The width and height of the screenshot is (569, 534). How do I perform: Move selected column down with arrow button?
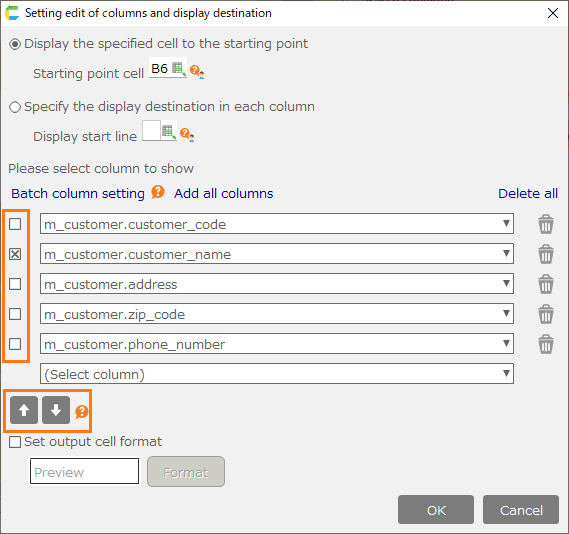click(56, 410)
